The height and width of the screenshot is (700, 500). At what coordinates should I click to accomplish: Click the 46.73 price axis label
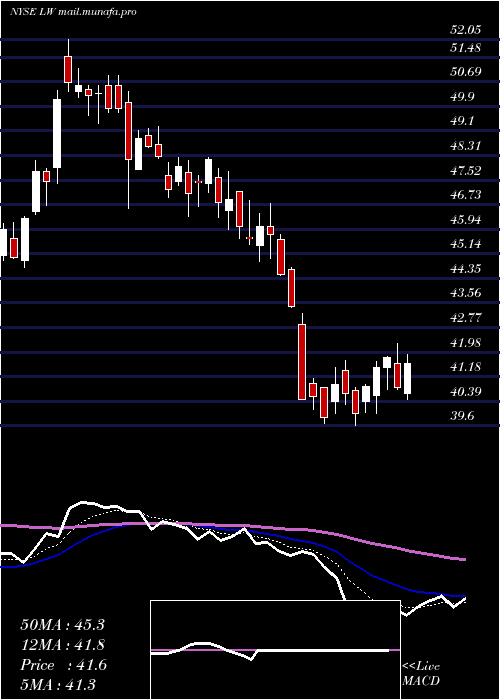466,195
